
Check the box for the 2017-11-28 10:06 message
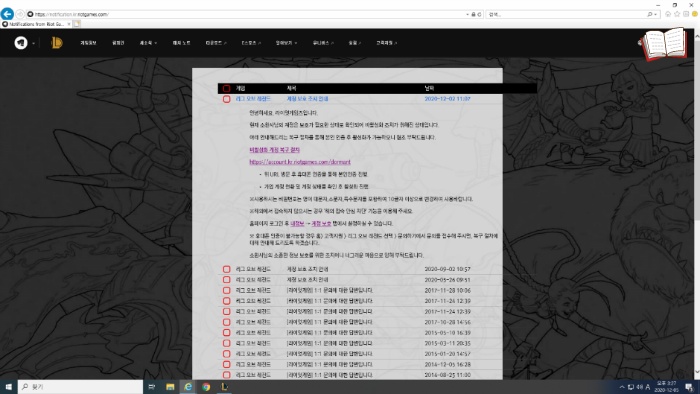tap(226, 290)
